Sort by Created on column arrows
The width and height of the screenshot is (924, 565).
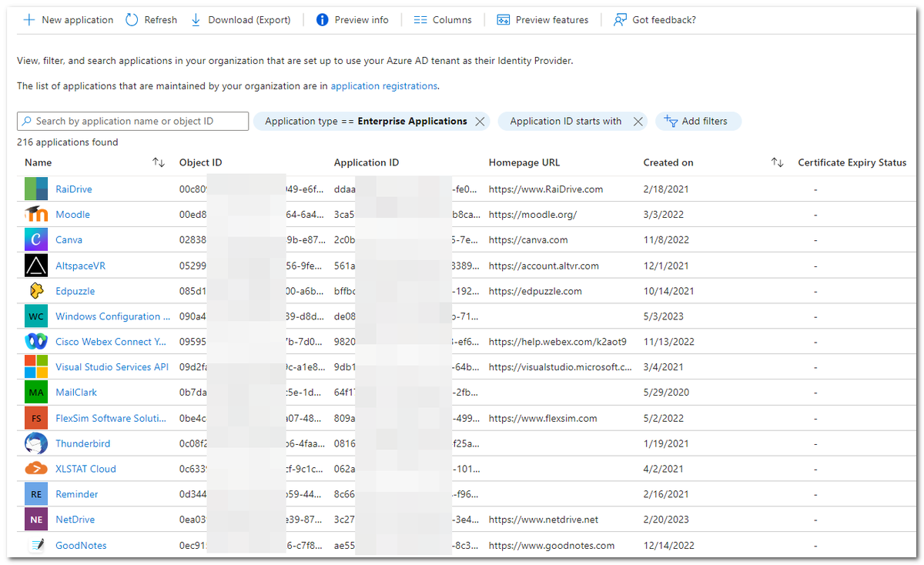[778, 162]
